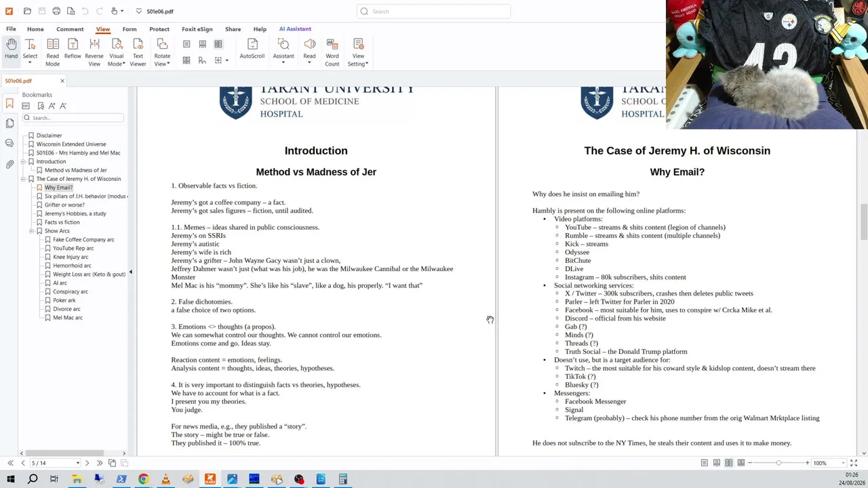Go to first page
This screenshot has width=868, height=488.
10,463
